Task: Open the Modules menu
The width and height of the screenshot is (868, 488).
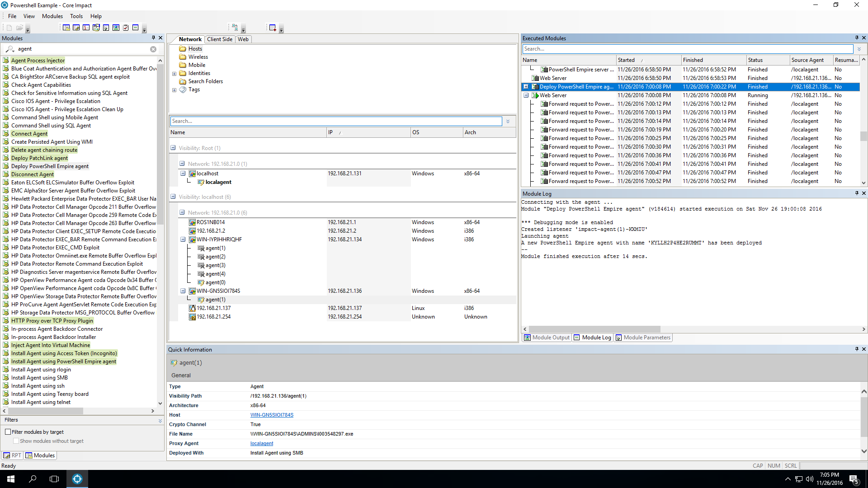Action: (52, 16)
